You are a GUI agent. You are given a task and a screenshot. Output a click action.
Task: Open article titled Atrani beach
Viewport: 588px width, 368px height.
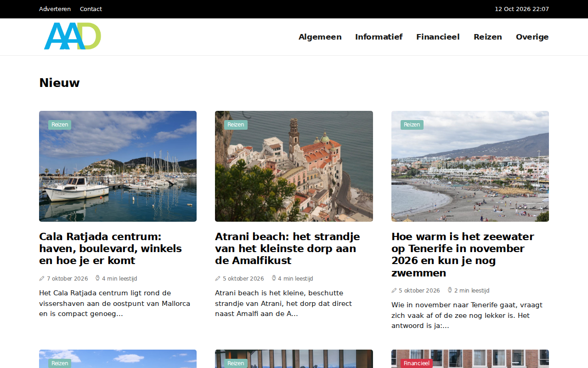pos(288,248)
